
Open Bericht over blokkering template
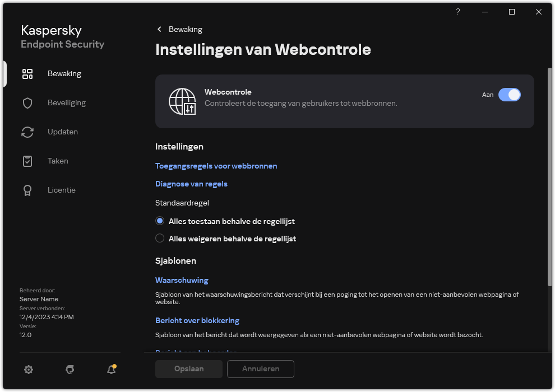(197, 320)
